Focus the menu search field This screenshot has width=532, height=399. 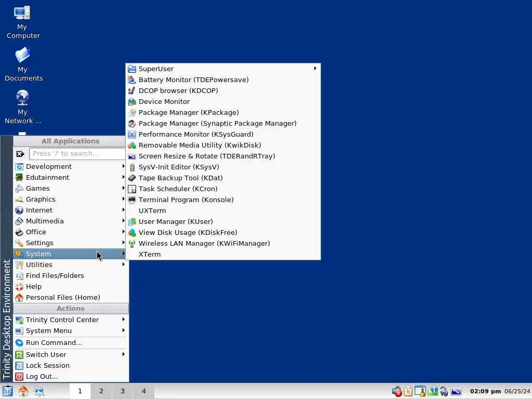coord(77,154)
